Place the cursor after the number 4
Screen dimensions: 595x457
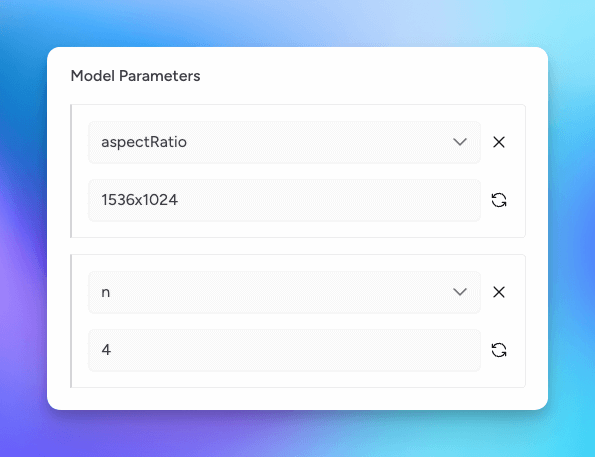(112, 350)
